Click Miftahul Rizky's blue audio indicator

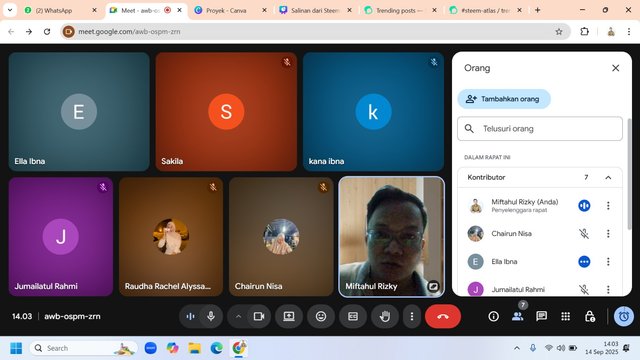(584, 206)
